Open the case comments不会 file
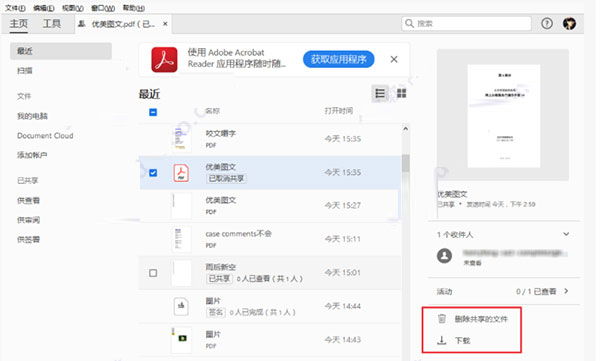This screenshot has width=600, height=361. tap(270, 239)
